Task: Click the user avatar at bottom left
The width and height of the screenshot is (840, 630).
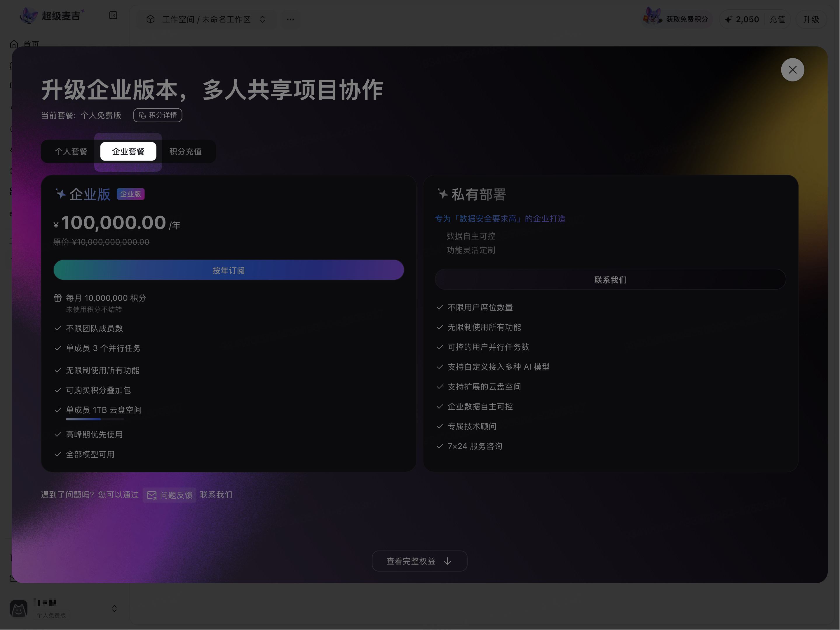Action: (x=19, y=608)
